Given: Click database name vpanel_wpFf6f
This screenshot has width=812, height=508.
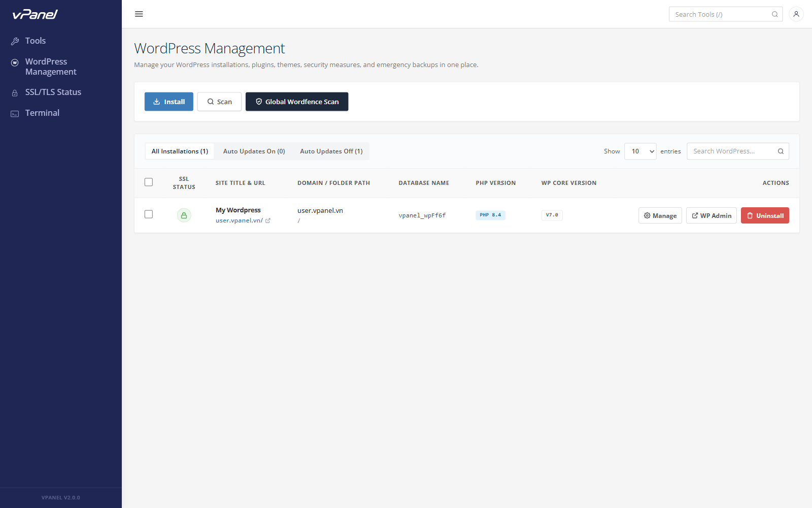Looking at the screenshot, I should pyautogui.click(x=422, y=215).
